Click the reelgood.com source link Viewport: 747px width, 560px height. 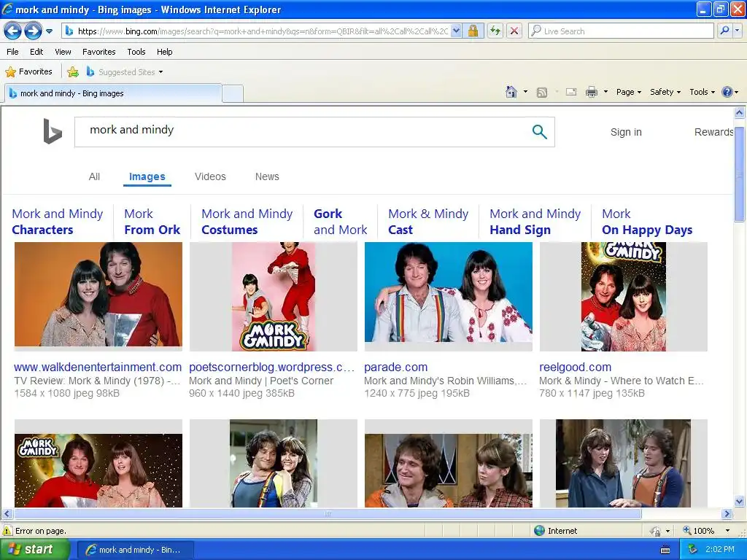click(575, 367)
